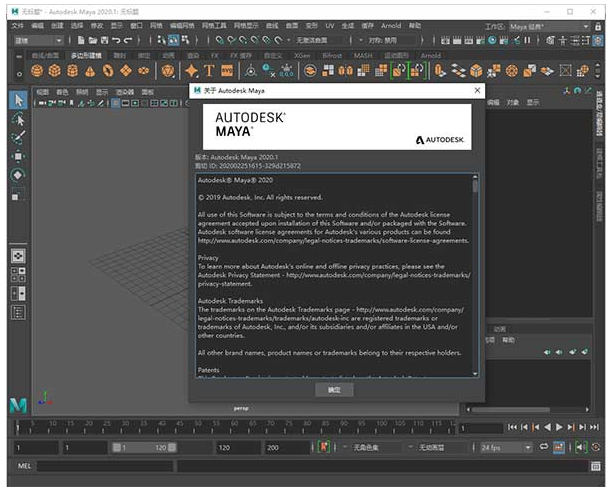This screenshot has width=612, height=496.
Task: Create polygon sphere from shelf
Action: click(37, 71)
